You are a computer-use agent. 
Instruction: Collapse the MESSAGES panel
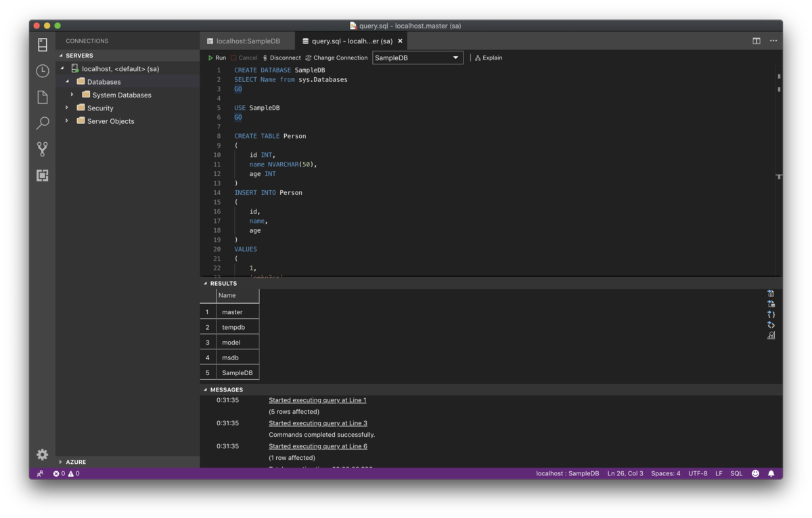(x=206, y=389)
